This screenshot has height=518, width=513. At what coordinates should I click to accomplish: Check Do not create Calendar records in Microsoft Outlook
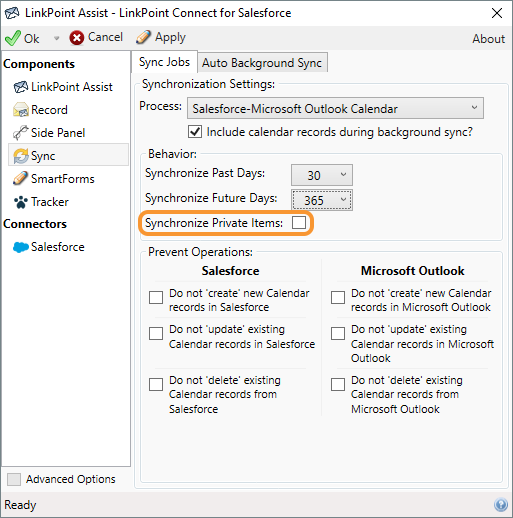point(338,297)
